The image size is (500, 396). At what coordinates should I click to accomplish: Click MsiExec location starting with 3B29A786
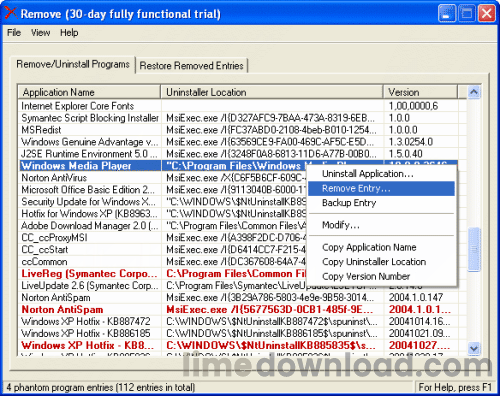270,298
